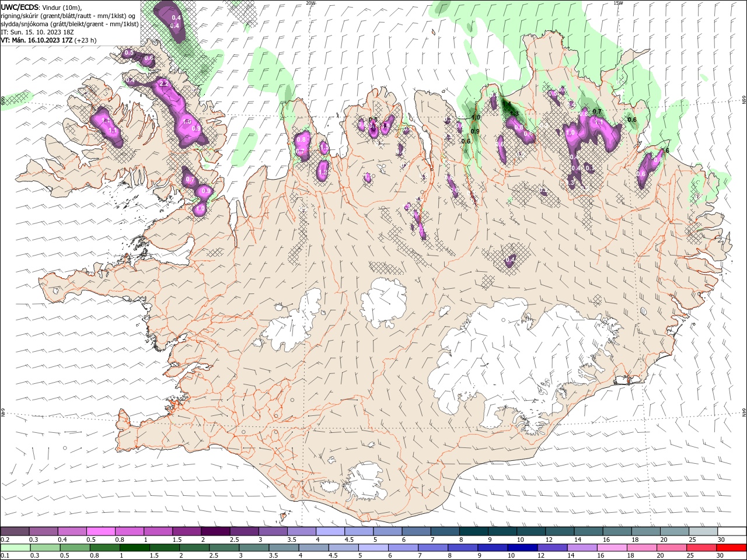Click the light pink 16–18 swatch in lower legend
The width and height of the screenshot is (747, 560).
(613, 548)
